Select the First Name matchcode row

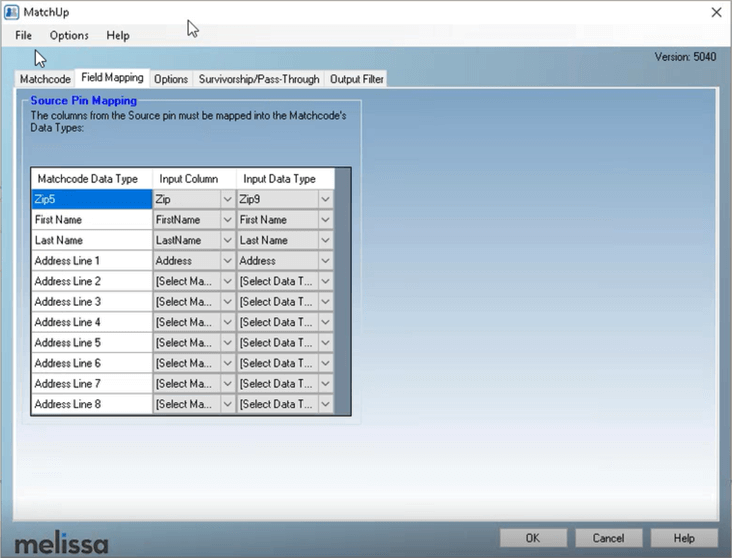point(92,220)
